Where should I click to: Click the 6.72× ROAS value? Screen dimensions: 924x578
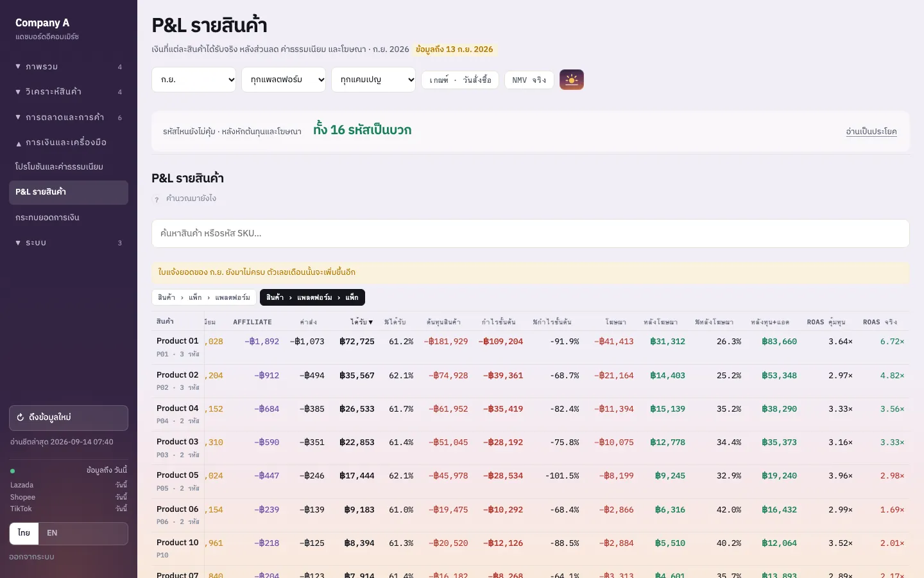tap(892, 342)
